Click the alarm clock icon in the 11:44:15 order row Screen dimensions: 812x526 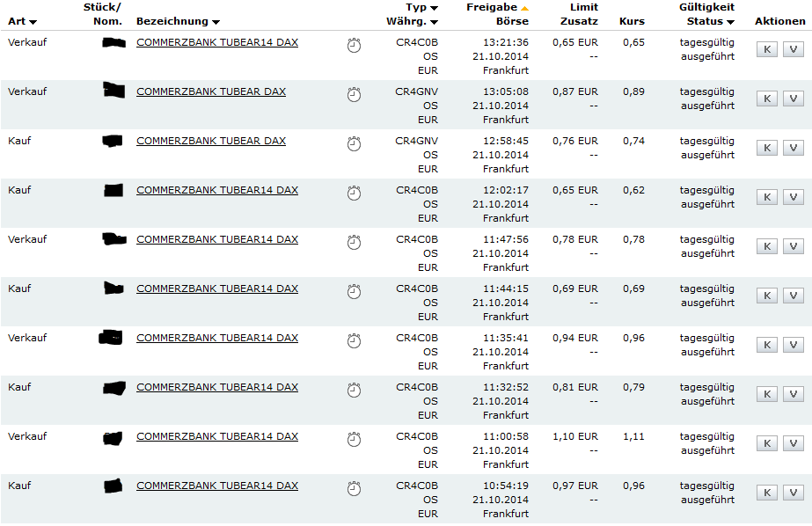(x=354, y=291)
